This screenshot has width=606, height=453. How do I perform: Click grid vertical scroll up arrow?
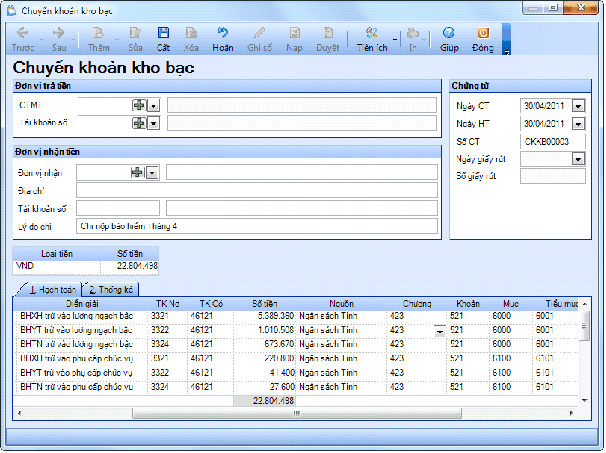click(584, 304)
